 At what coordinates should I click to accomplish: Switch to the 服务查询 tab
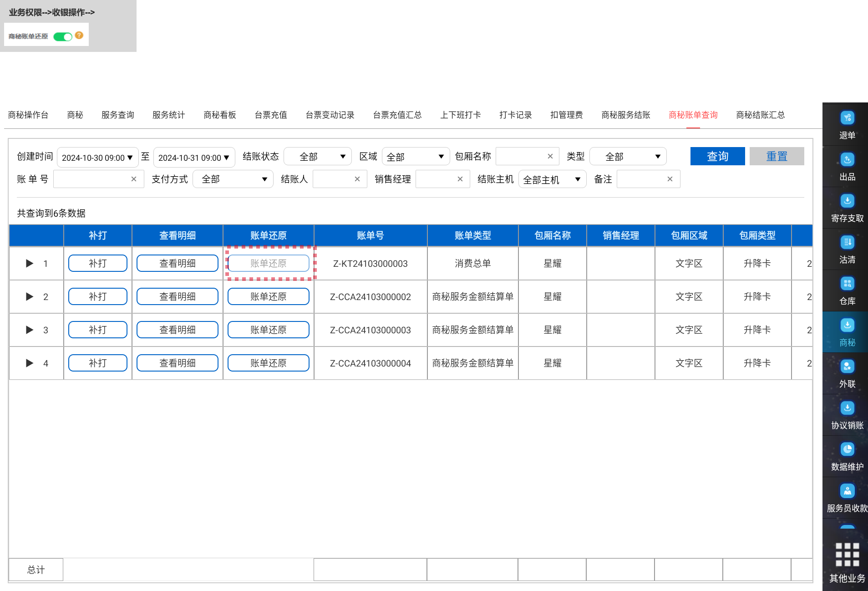tap(118, 115)
